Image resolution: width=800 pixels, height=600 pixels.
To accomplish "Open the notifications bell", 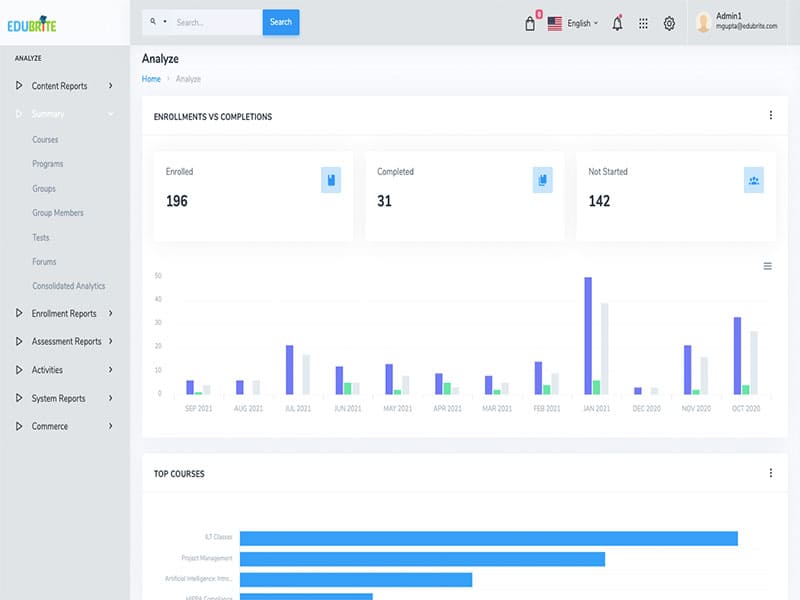I will (617, 23).
